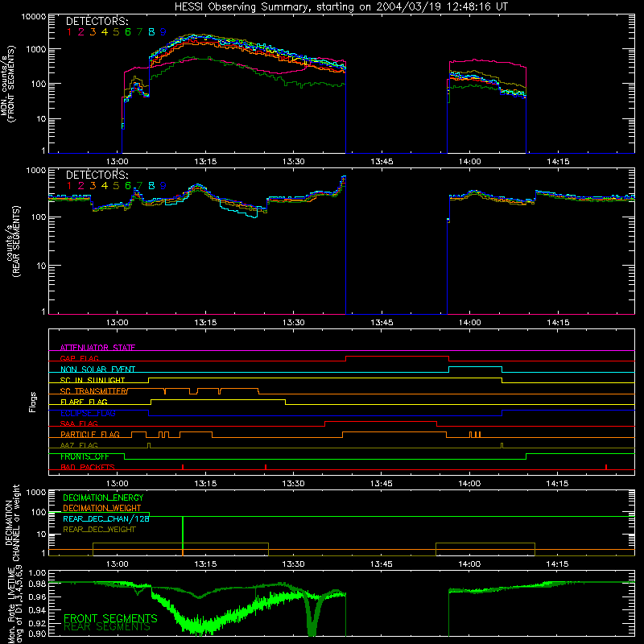Click the FLARE FLAG label
The width and height of the screenshot is (644, 644).
(84, 402)
